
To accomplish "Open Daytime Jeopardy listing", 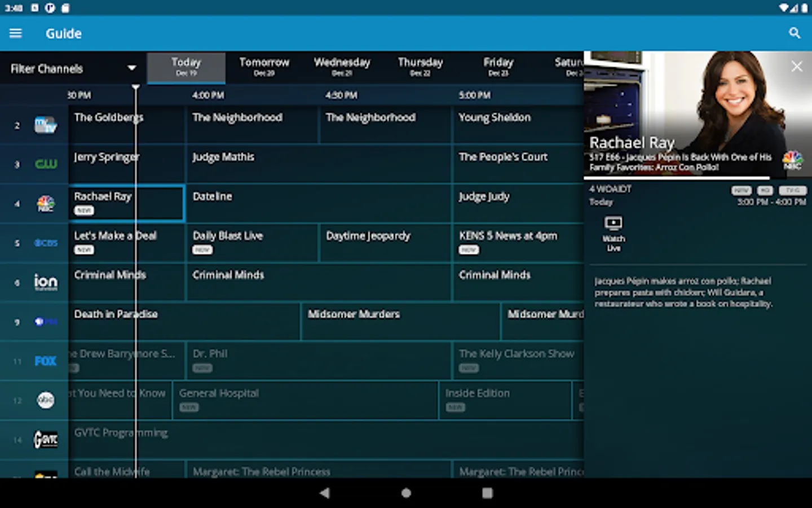I will tap(385, 243).
